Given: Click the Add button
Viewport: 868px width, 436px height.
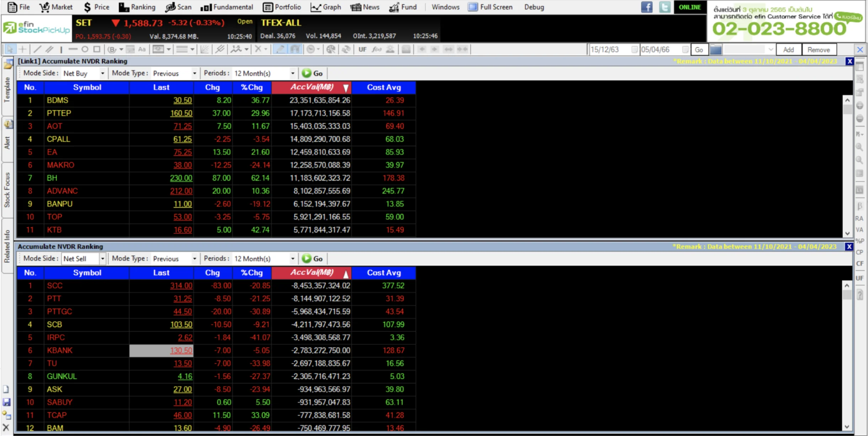Looking at the screenshot, I should coord(788,50).
